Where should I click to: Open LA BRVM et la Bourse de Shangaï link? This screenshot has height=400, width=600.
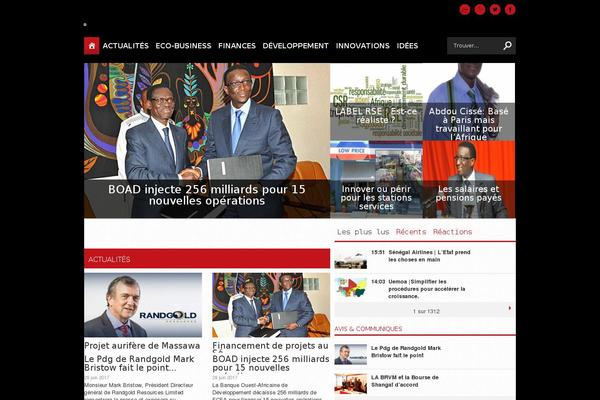point(405,381)
